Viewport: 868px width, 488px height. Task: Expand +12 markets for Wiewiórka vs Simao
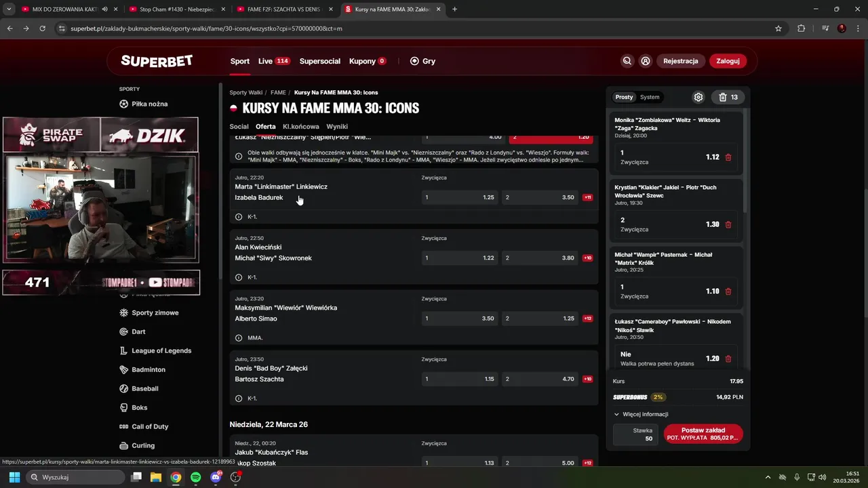tap(587, 319)
